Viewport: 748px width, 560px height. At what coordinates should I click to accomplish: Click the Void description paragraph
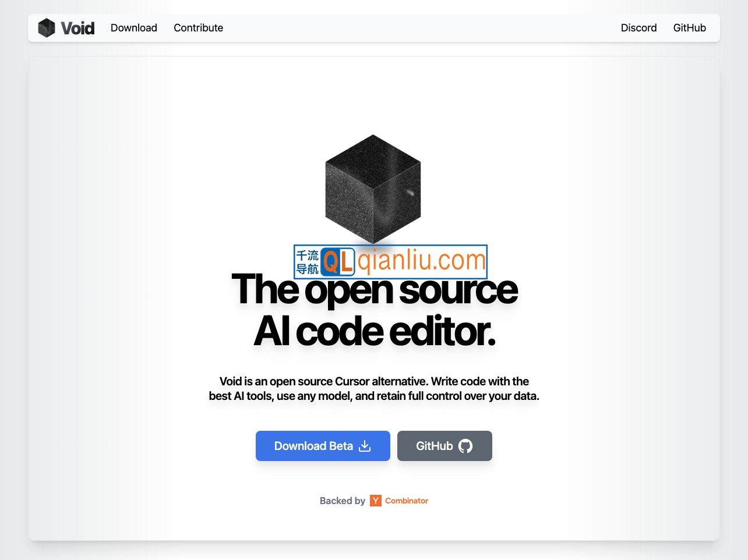[x=374, y=389]
